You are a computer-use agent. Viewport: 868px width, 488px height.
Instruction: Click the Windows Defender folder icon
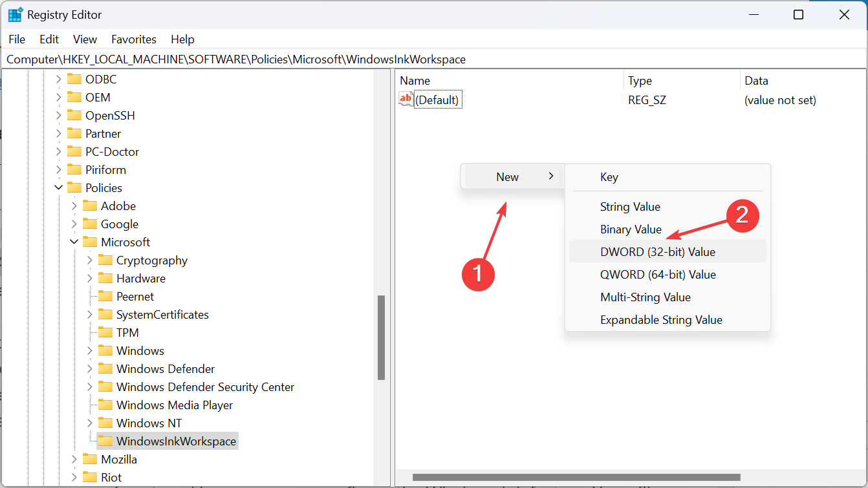105,369
